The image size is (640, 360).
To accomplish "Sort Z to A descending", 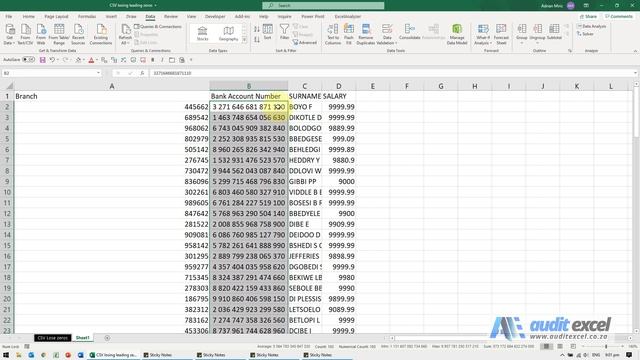I will (x=257, y=40).
